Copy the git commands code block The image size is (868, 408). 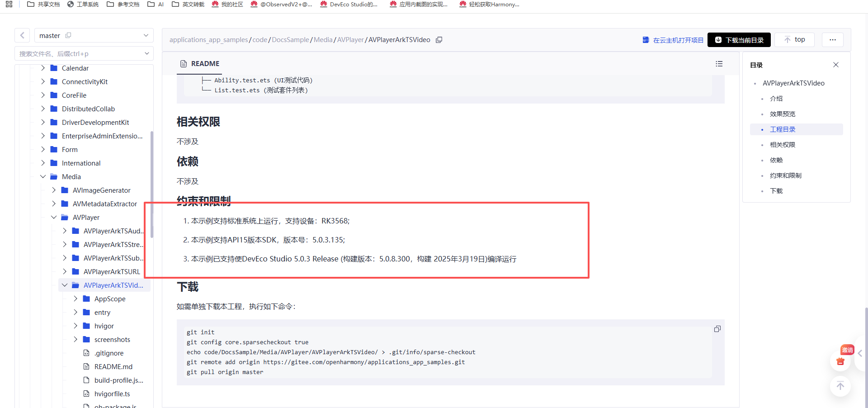[x=717, y=329]
